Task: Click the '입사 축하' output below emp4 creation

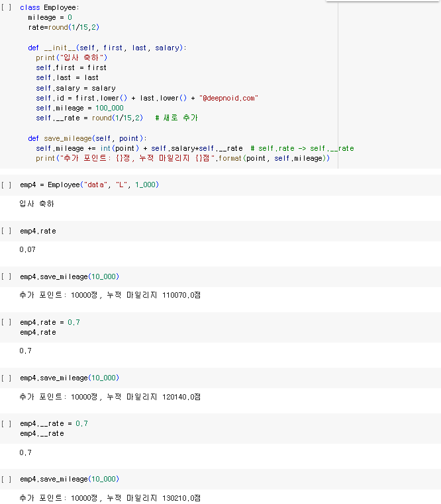Action: pyautogui.click(x=36, y=204)
